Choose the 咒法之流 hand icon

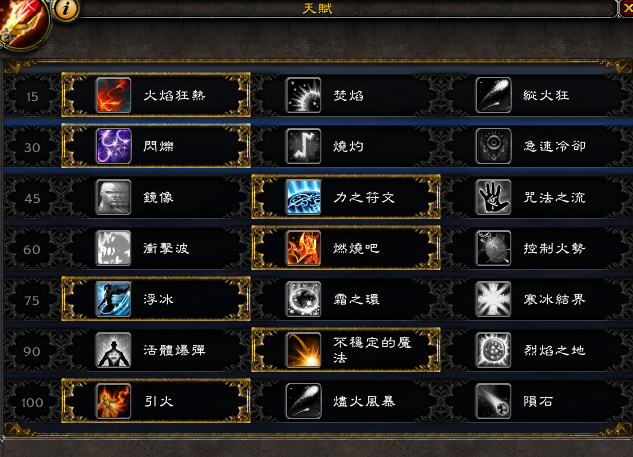493,197
